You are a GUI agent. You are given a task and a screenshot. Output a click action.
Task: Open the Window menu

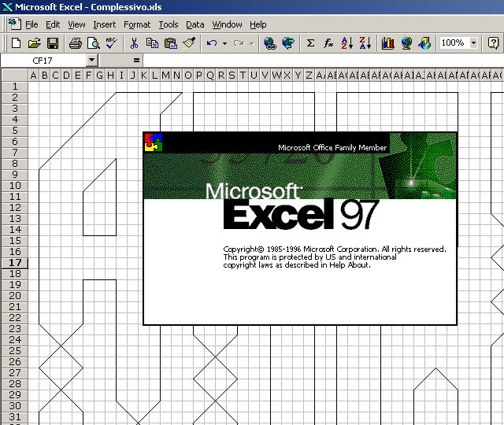[x=227, y=24]
